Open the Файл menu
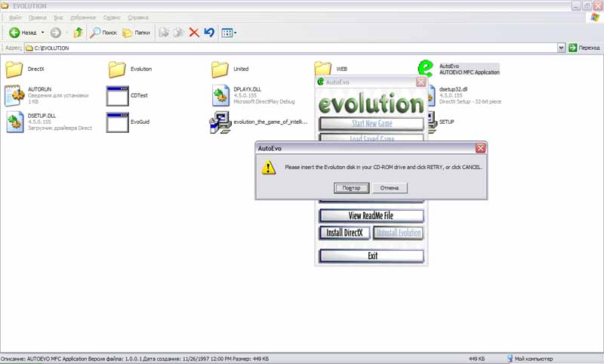 pos(15,17)
